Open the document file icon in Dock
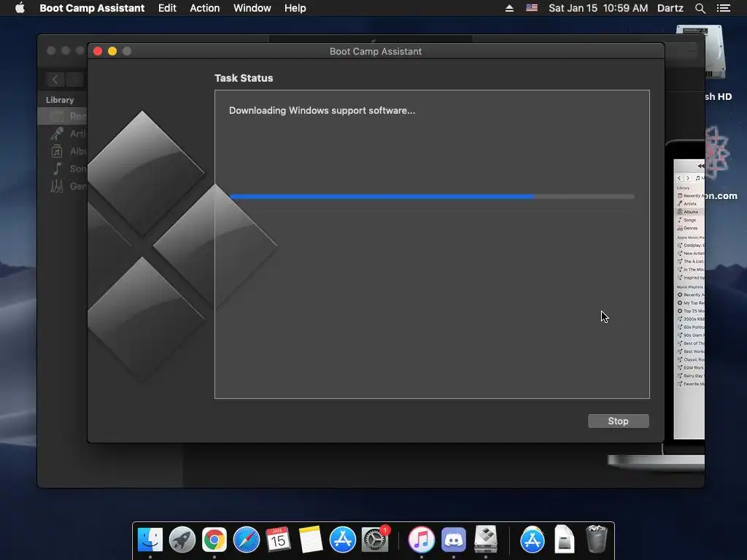 pyautogui.click(x=564, y=540)
